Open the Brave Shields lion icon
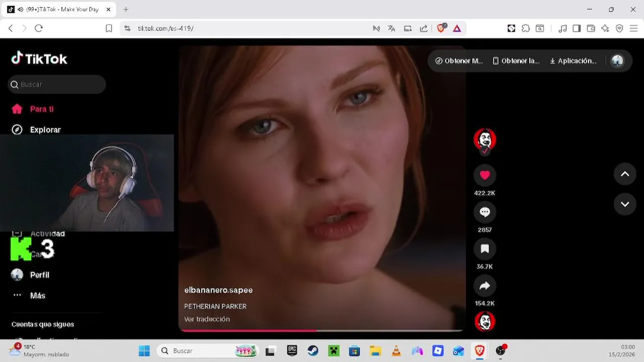 (441, 28)
